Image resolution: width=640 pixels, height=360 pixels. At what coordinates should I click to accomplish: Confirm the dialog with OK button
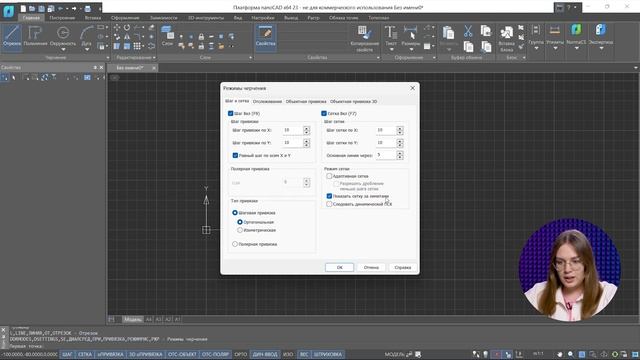point(340,267)
